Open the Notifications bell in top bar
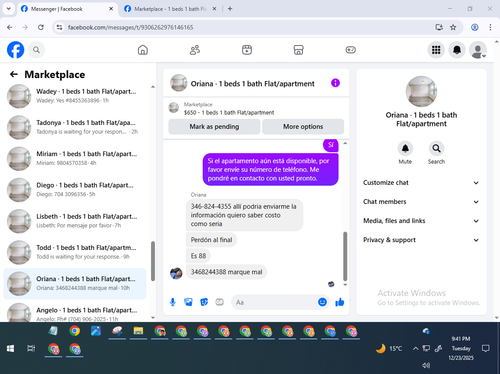Image resolution: width=500 pixels, height=374 pixels. (x=457, y=50)
